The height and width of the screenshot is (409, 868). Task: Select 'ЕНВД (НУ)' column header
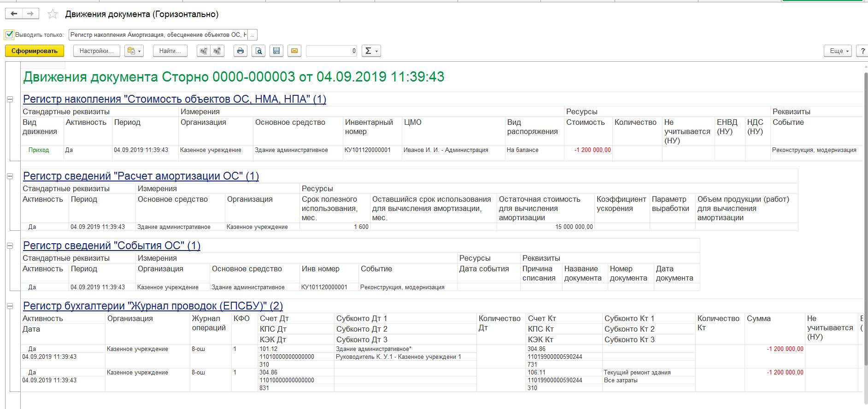(x=727, y=127)
